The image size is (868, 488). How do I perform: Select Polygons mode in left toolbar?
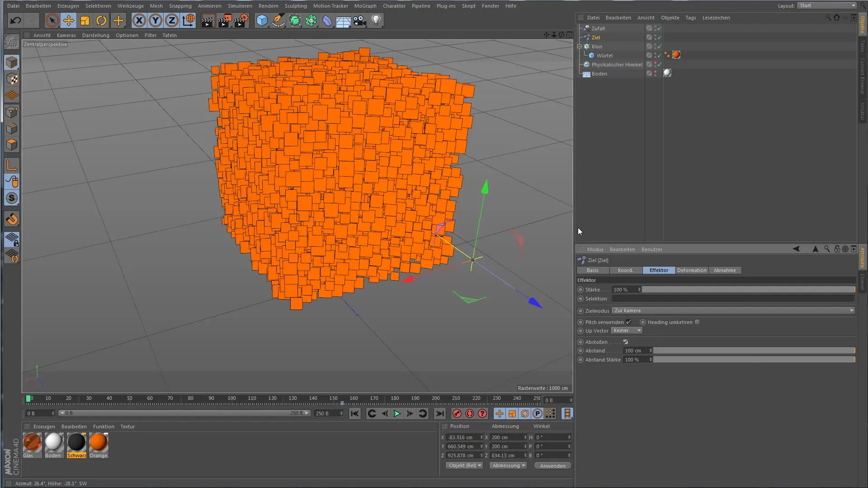tap(12, 145)
